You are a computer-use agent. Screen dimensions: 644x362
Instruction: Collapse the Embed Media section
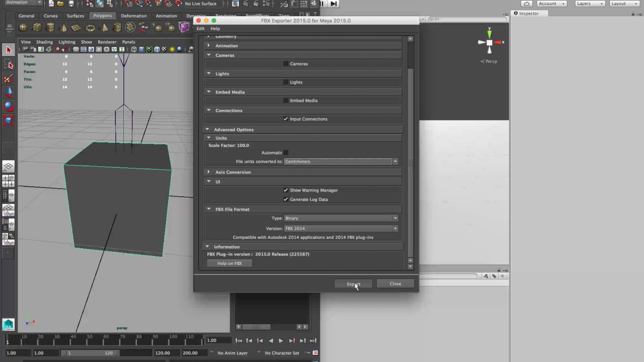[x=209, y=92]
